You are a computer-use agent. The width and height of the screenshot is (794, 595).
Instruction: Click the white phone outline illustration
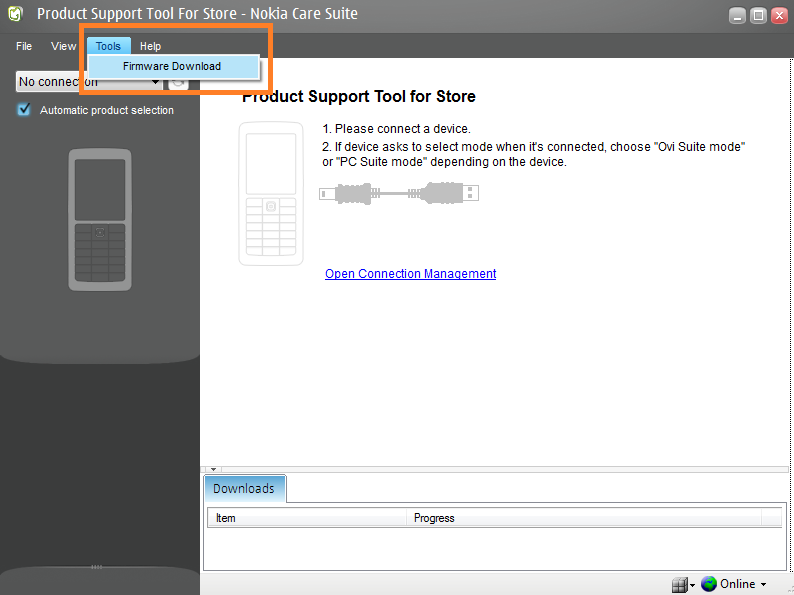(271, 193)
